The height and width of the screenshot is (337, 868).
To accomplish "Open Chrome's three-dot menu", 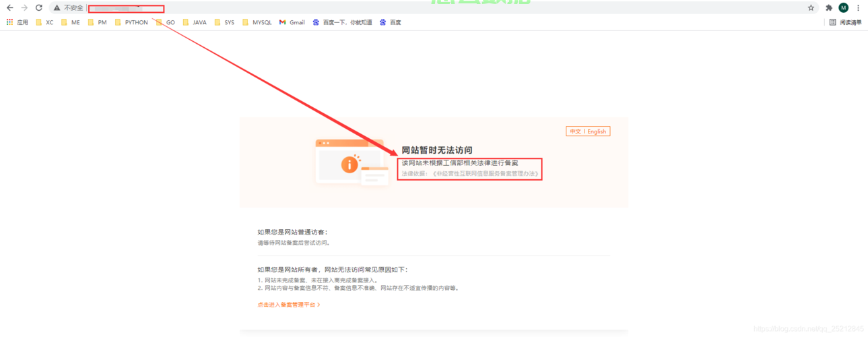I will click(x=858, y=8).
